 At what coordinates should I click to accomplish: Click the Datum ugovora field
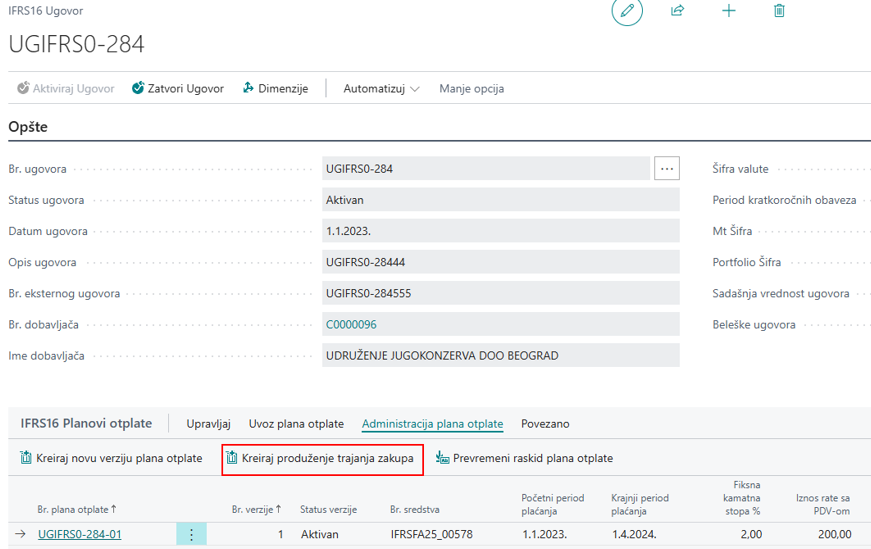coord(500,231)
